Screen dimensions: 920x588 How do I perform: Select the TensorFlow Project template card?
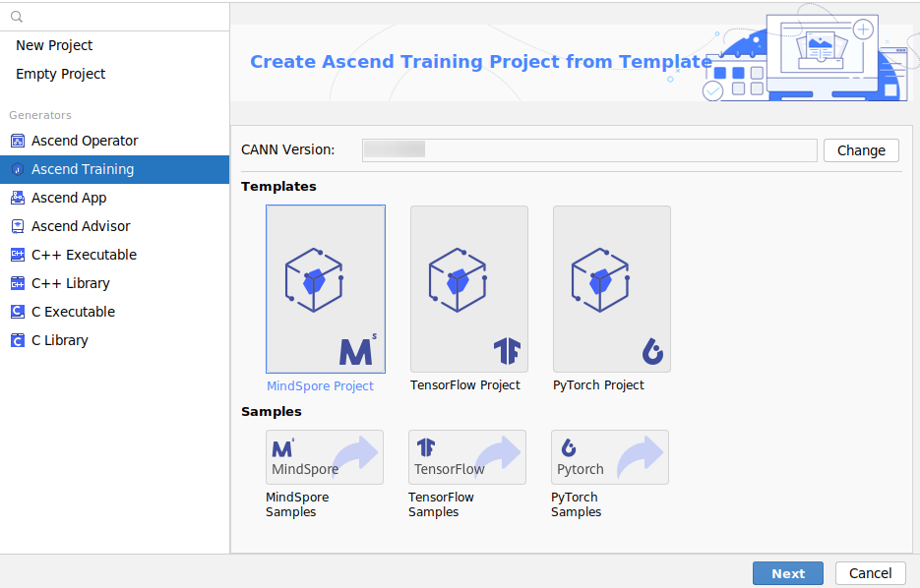click(469, 289)
